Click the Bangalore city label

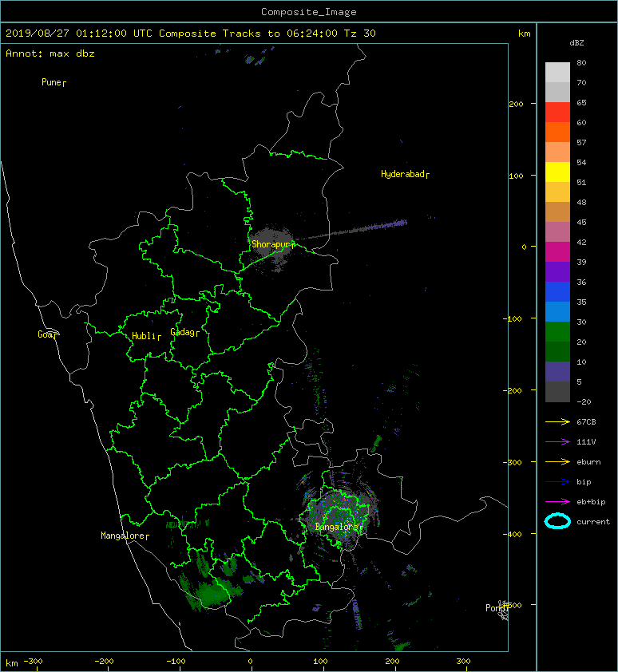click(x=336, y=527)
